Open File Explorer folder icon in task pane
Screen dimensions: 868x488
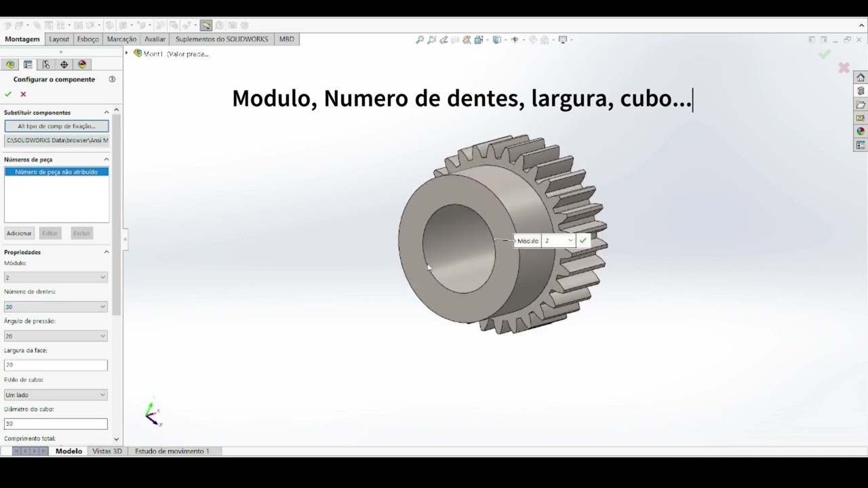pos(861,104)
